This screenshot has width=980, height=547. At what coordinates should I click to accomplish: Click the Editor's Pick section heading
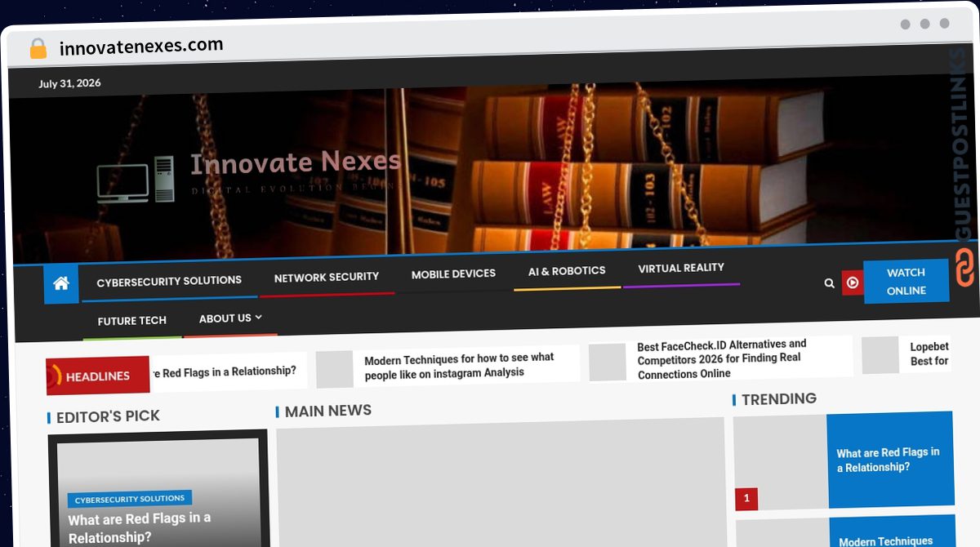tap(108, 416)
